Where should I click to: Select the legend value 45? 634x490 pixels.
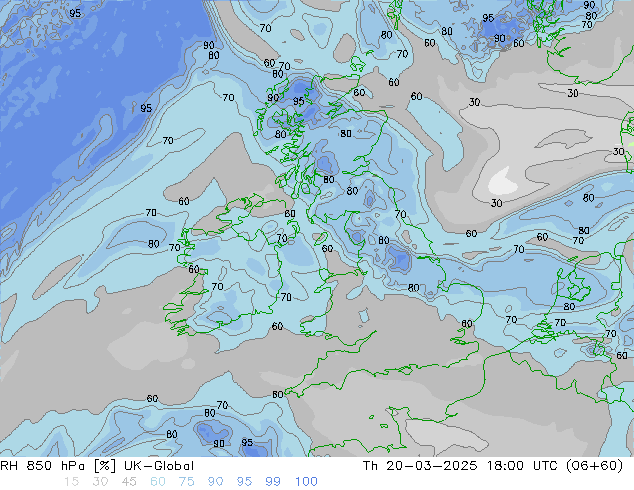129,482
